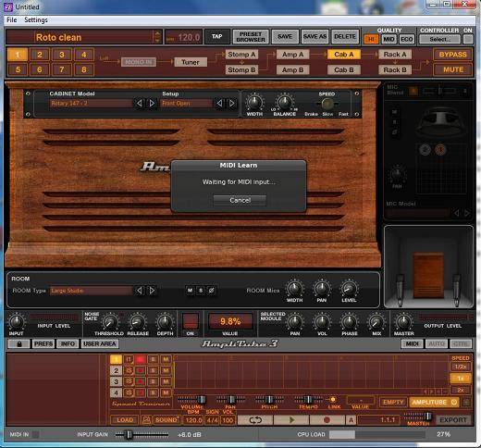Open the Preset Browser
The width and height of the screenshot is (481, 448).
[251, 37]
